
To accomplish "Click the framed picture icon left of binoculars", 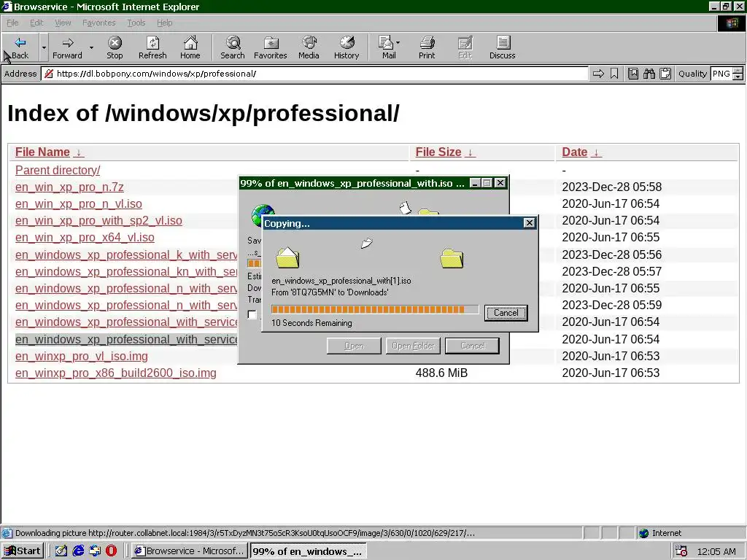I will pyautogui.click(x=632, y=74).
